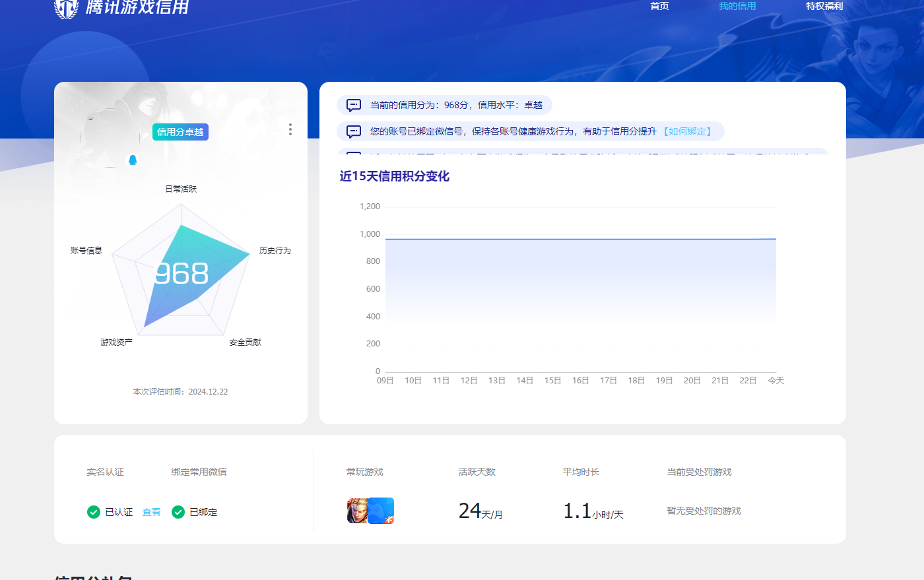Click the 1,200 value on chart y-axis
Screen dimensions: 924x580
pyautogui.click(x=370, y=207)
